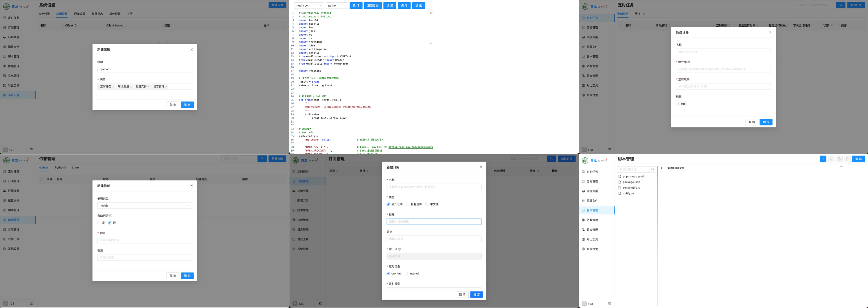Click the trash delete icon in script toolbar
The width and height of the screenshot is (868, 308).
point(847,159)
